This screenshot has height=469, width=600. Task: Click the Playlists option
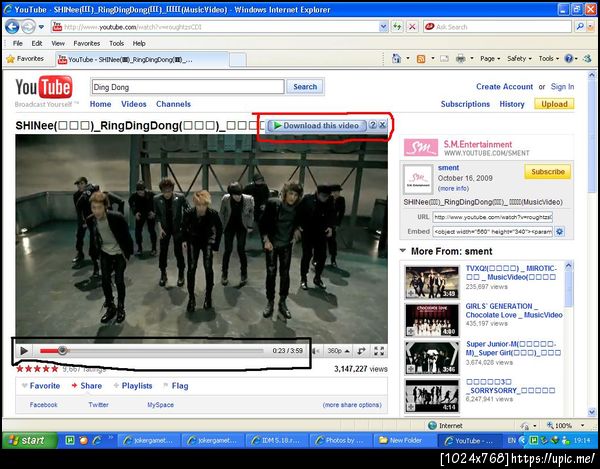[x=133, y=386]
